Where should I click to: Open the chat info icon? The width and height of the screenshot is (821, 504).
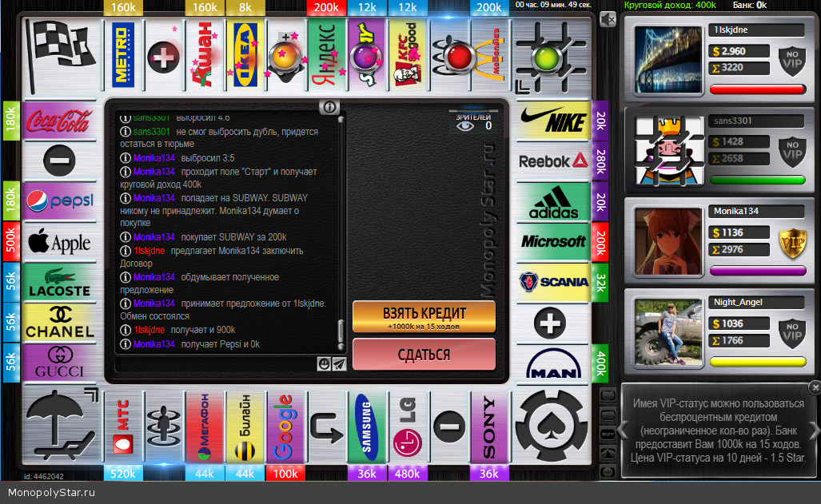pyautogui.click(x=329, y=107)
